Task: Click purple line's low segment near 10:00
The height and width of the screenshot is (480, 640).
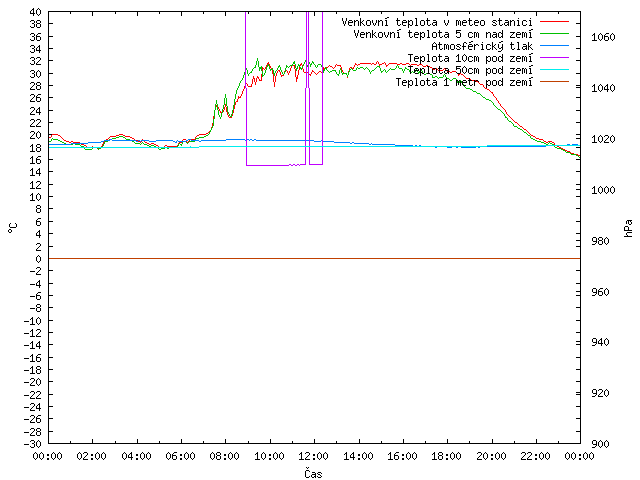Action: coord(276,165)
